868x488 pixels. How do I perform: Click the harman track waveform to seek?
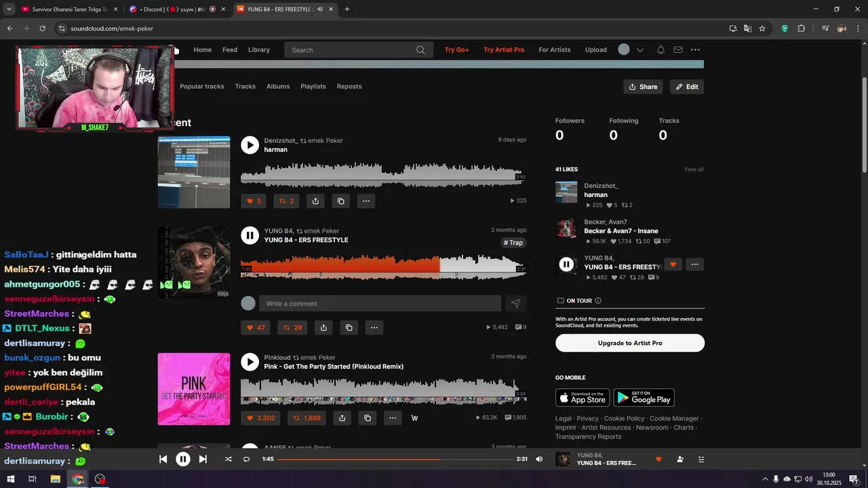383,174
